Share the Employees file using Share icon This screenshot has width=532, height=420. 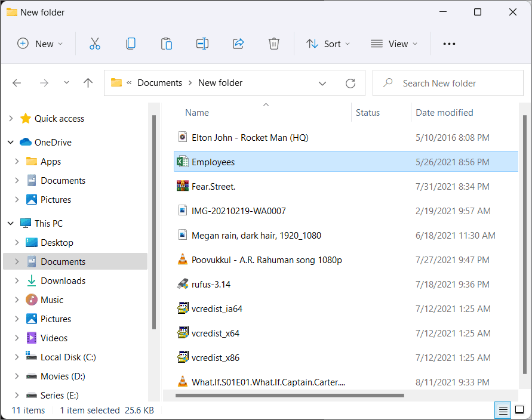coord(238,43)
